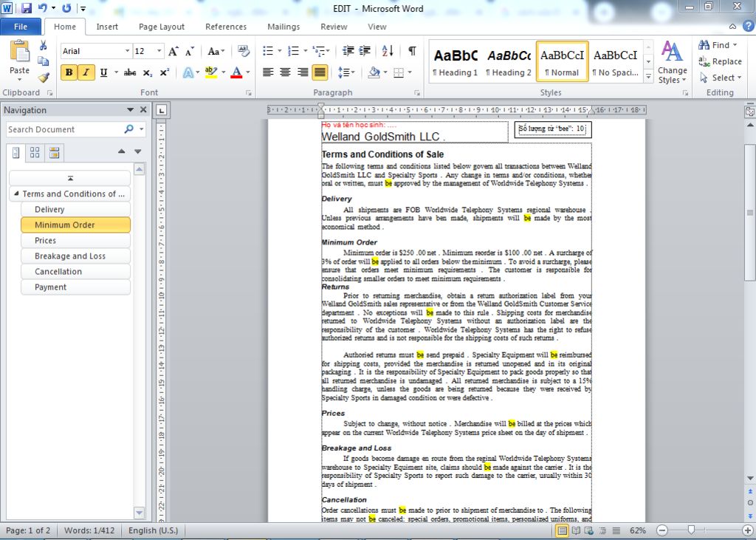Jump to Breakage and Loss heading
The width and height of the screenshot is (756, 540).
pyautogui.click(x=75, y=256)
